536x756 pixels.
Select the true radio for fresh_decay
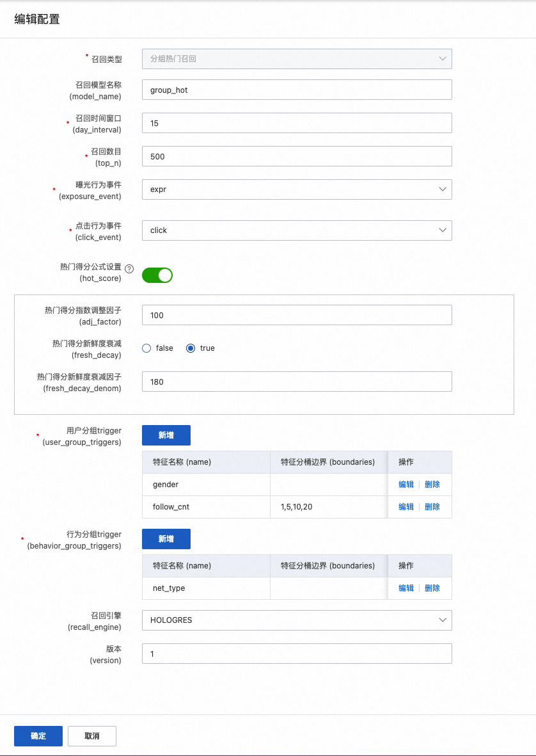[x=190, y=348]
